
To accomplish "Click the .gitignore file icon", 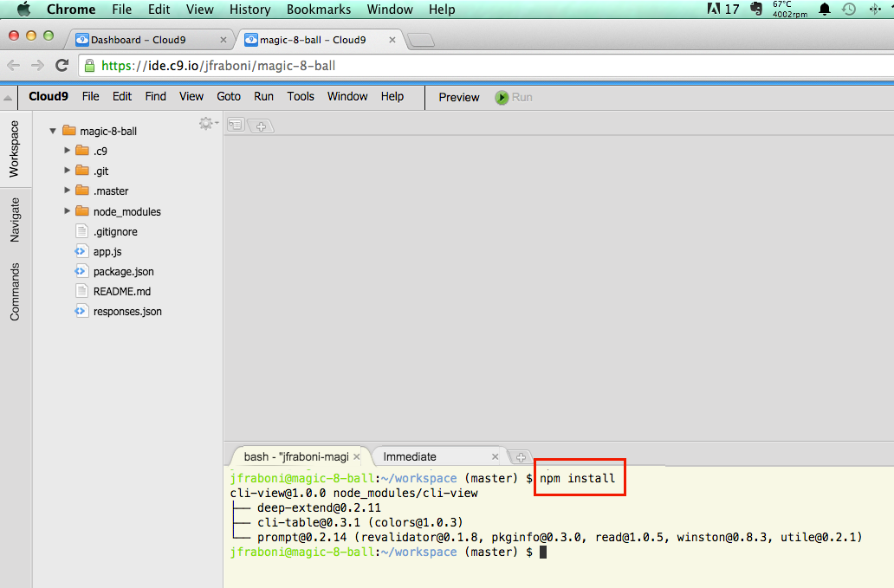I will coord(81,231).
